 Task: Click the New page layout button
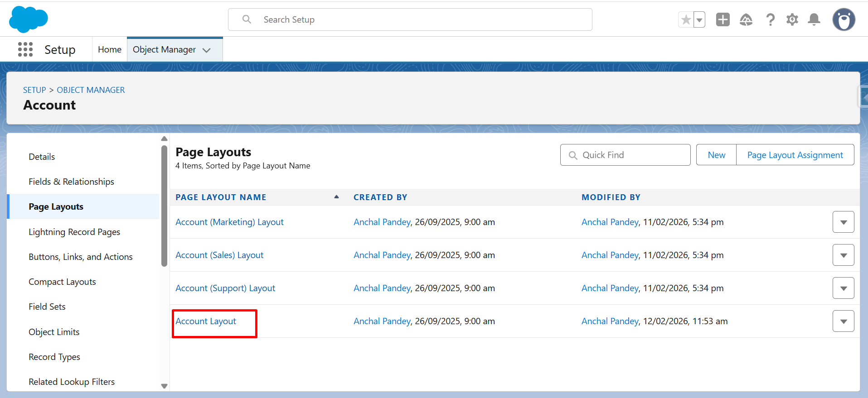[716, 155]
